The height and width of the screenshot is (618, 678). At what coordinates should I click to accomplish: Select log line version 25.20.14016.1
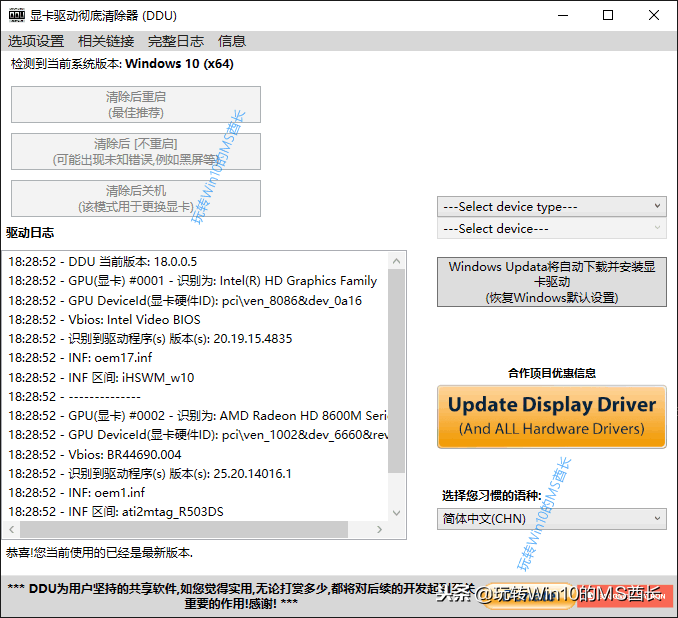point(150,474)
